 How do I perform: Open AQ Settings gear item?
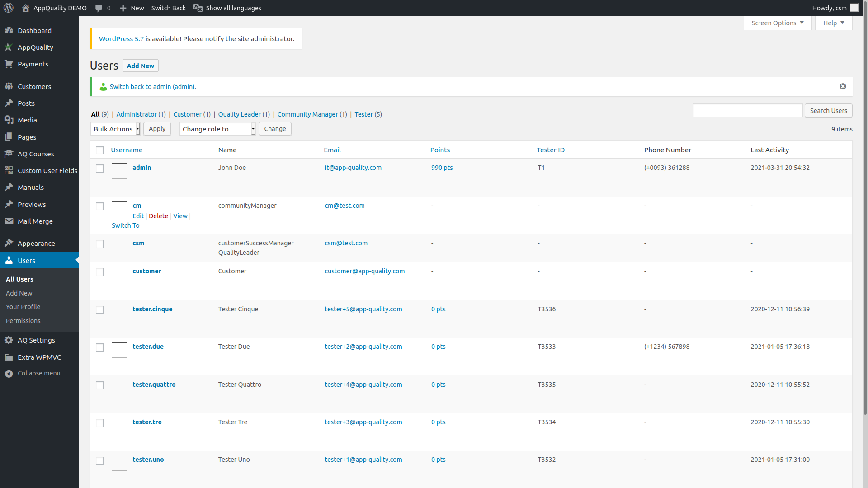[x=9, y=340]
